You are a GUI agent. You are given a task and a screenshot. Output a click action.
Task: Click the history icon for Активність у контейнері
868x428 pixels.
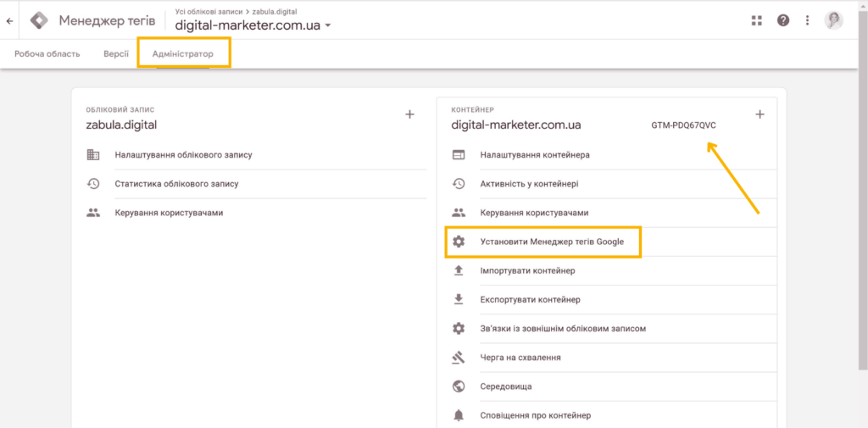459,184
